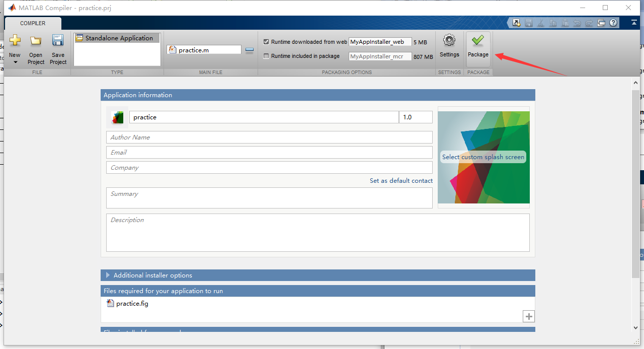Click the Summary text field

point(269,198)
